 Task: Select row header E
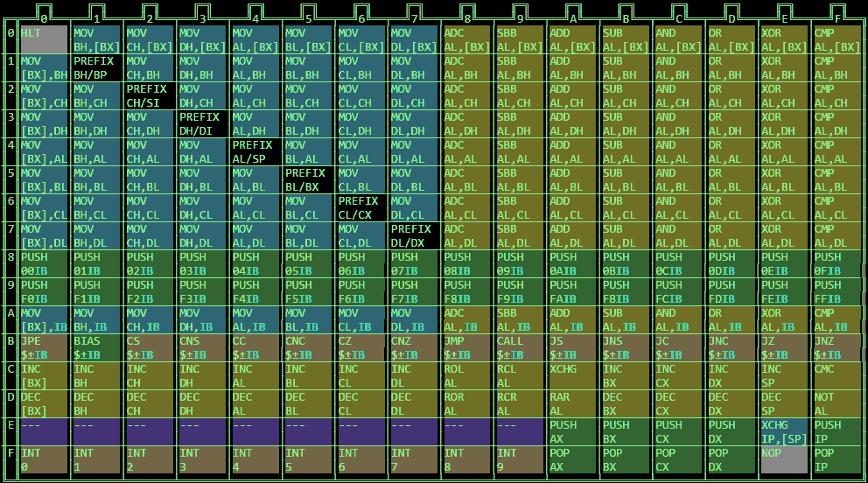10,431
